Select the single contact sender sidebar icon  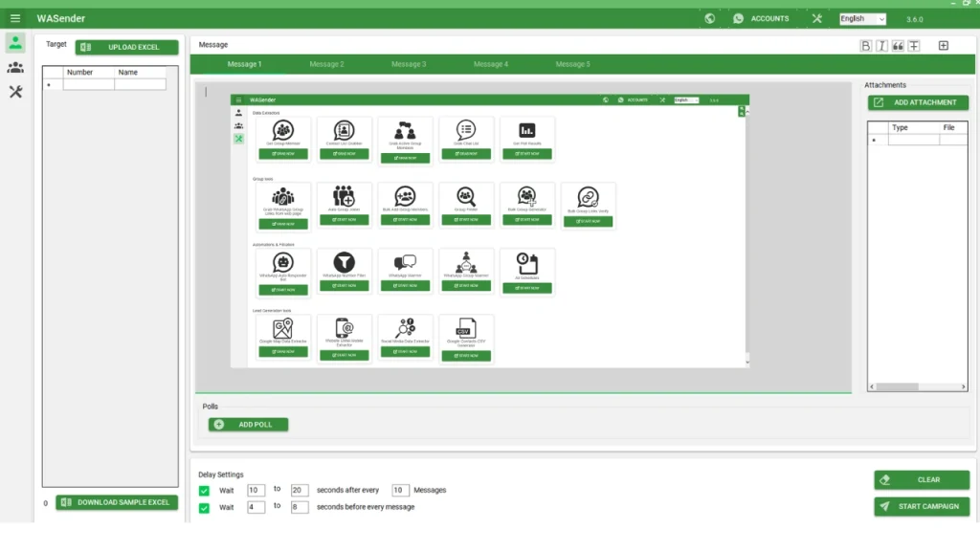15,42
